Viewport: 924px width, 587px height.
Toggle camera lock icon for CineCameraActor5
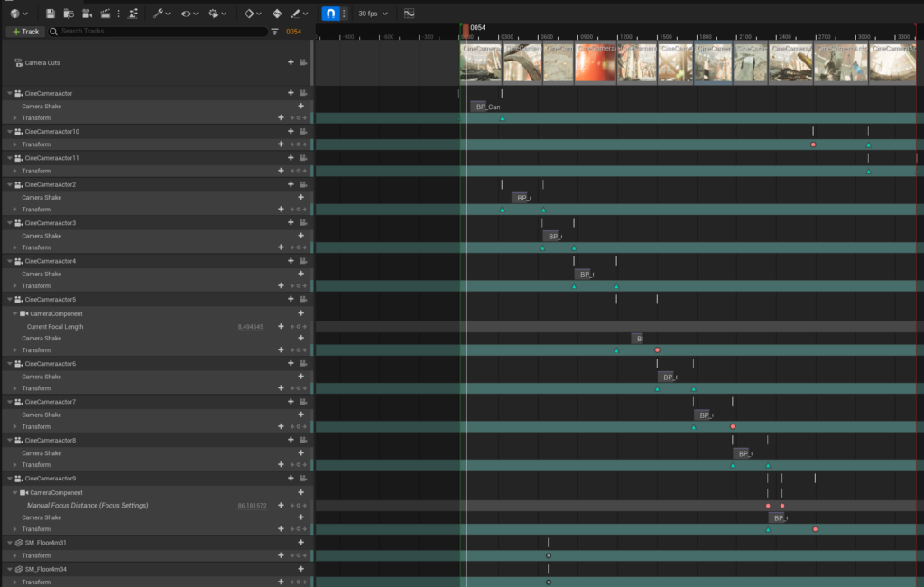[303, 299]
